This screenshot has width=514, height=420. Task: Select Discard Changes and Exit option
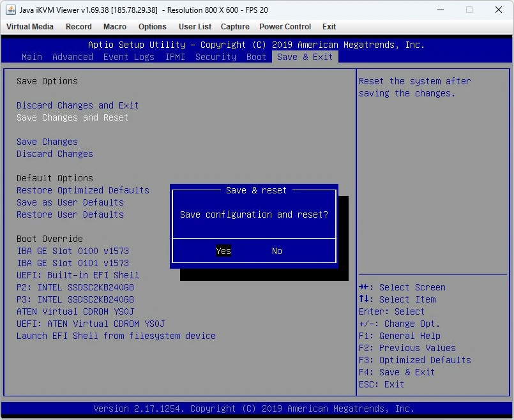click(77, 105)
